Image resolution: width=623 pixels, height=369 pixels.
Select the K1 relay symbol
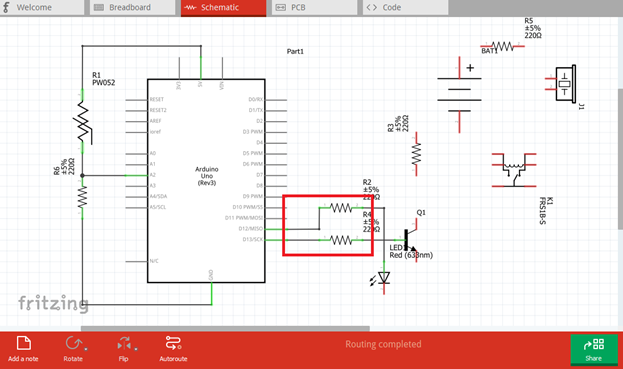pyautogui.click(x=514, y=170)
